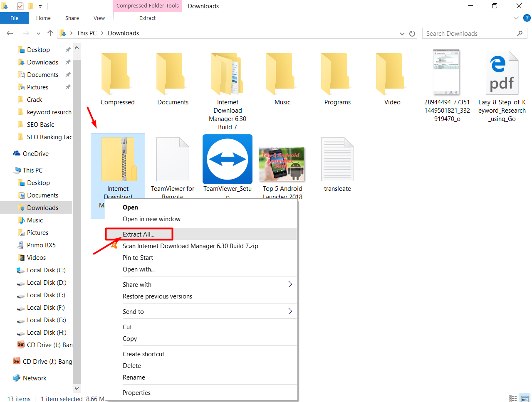
Task: Choose Pin to Start
Action: point(201,258)
